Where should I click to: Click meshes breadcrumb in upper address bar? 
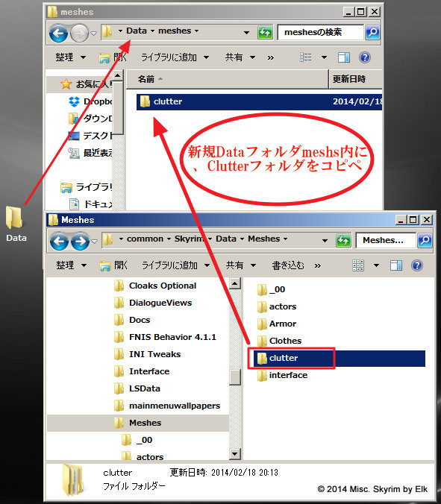coord(175,31)
